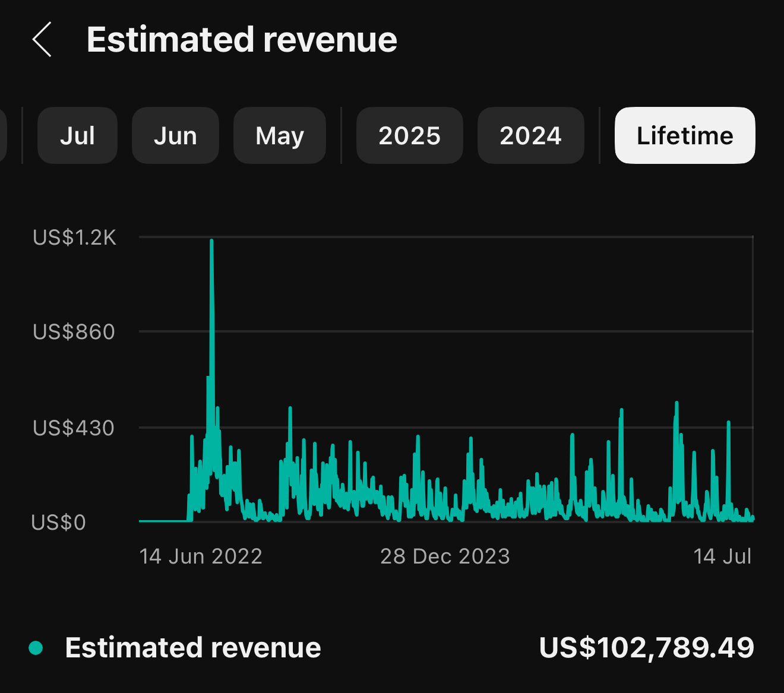Click the 14 Jun 2022 date label

coord(201,556)
